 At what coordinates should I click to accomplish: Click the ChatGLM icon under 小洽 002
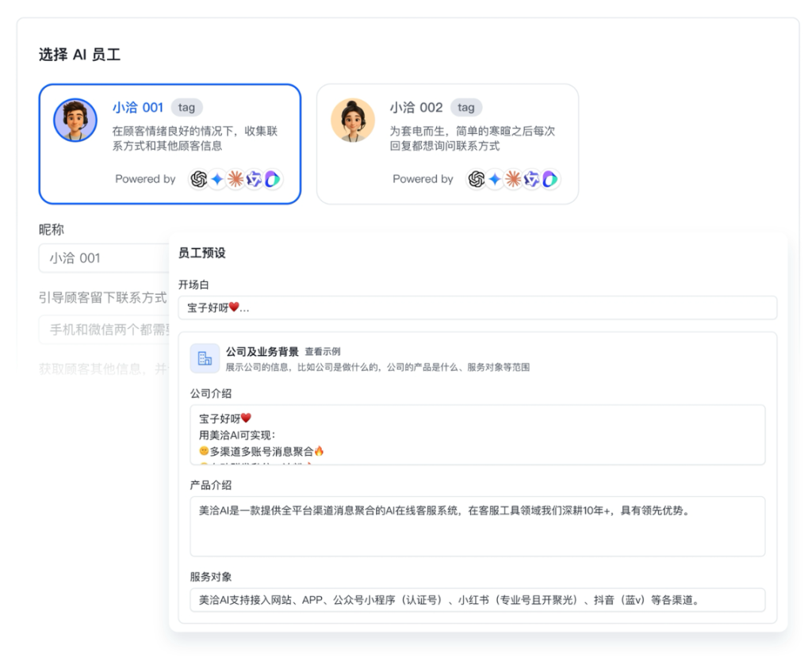[532, 179]
